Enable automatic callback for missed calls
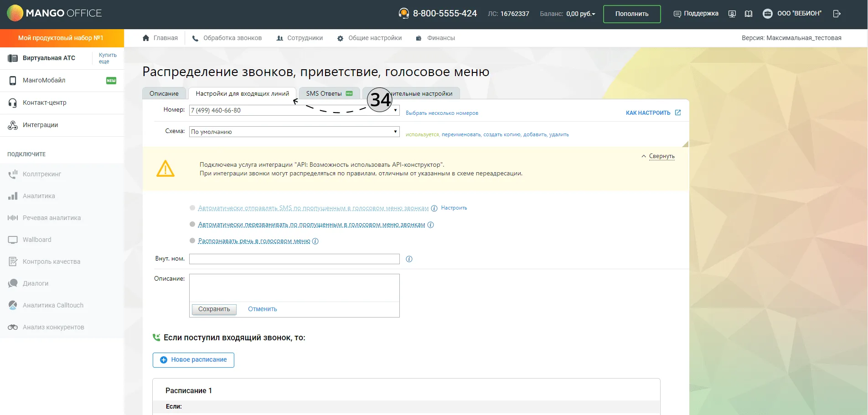This screenshot has width=868, height=415. (192, 224)
